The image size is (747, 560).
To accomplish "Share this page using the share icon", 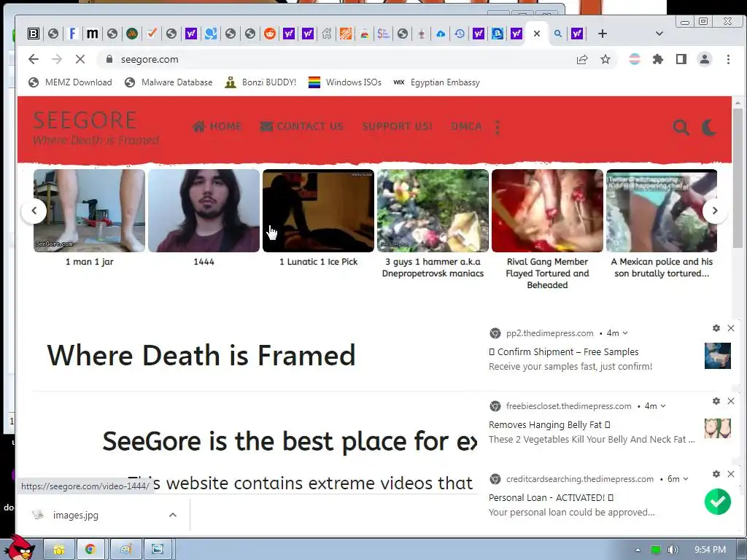I will (x=581, y=59).
